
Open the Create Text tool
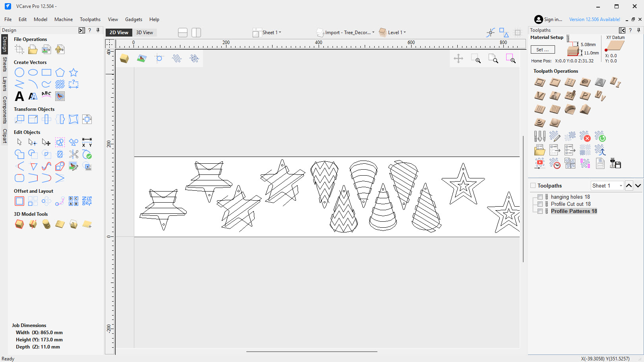tap(19, 96)
